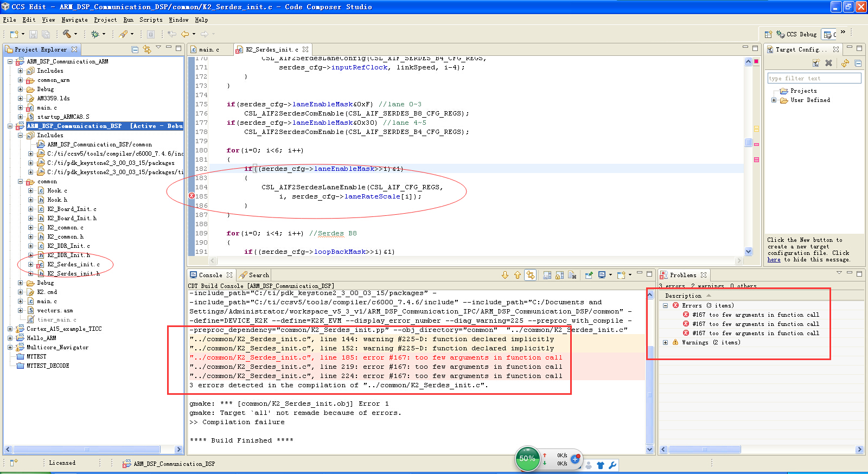Open the Navigate menu
This screenshot has width=868, height=474.
point(74,20)
